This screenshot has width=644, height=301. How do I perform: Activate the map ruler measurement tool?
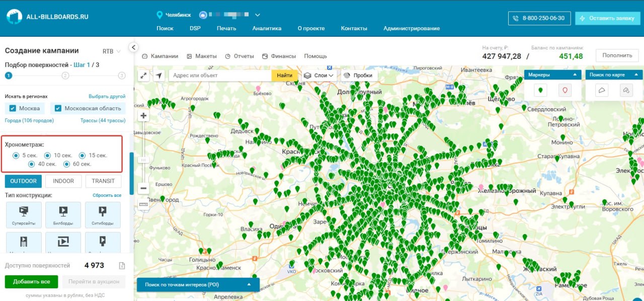144,204
